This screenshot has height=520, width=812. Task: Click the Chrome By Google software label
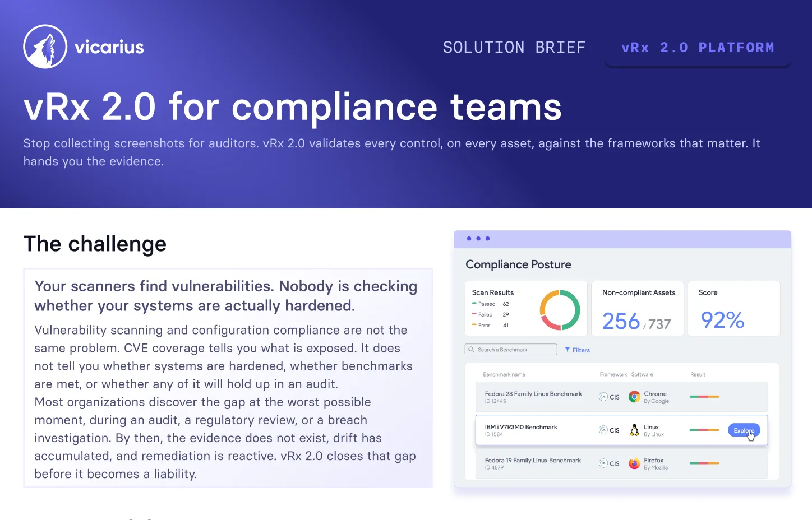click(x=656, y=397)
